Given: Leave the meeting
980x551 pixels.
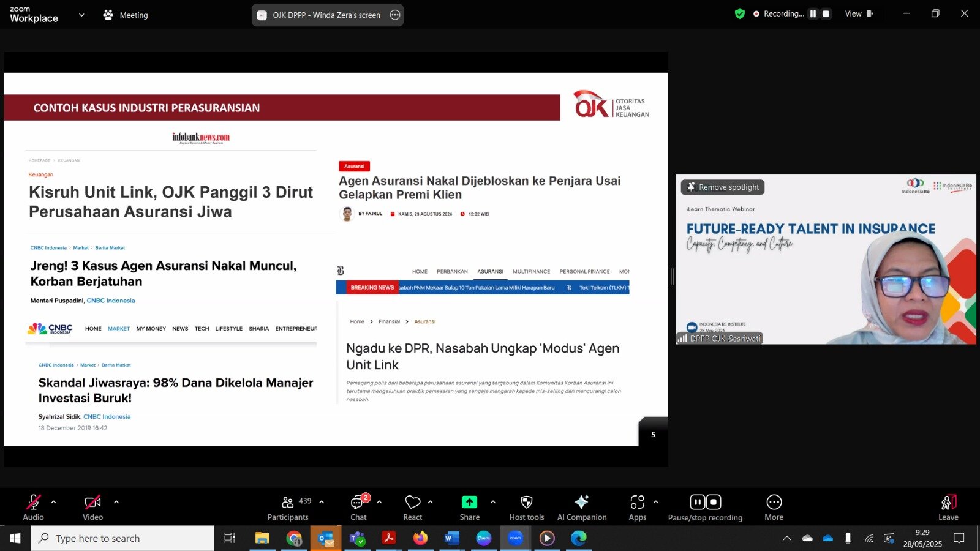Looking at the screenshot, I should 948,508.
